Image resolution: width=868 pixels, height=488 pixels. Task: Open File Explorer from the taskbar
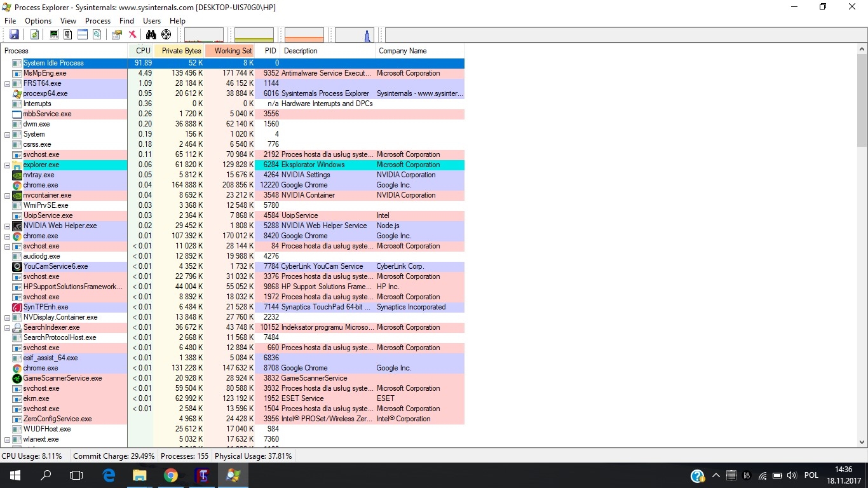[139, 475]
